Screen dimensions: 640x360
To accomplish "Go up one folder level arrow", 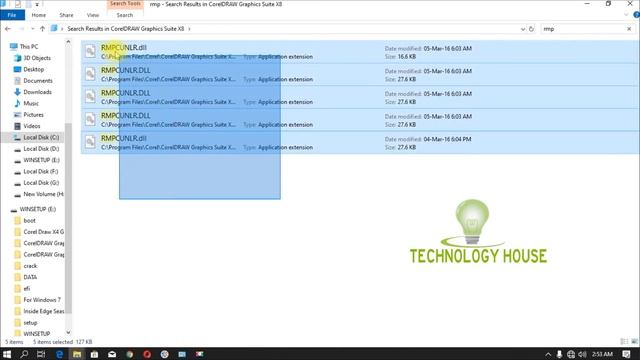I will point(42,29).
